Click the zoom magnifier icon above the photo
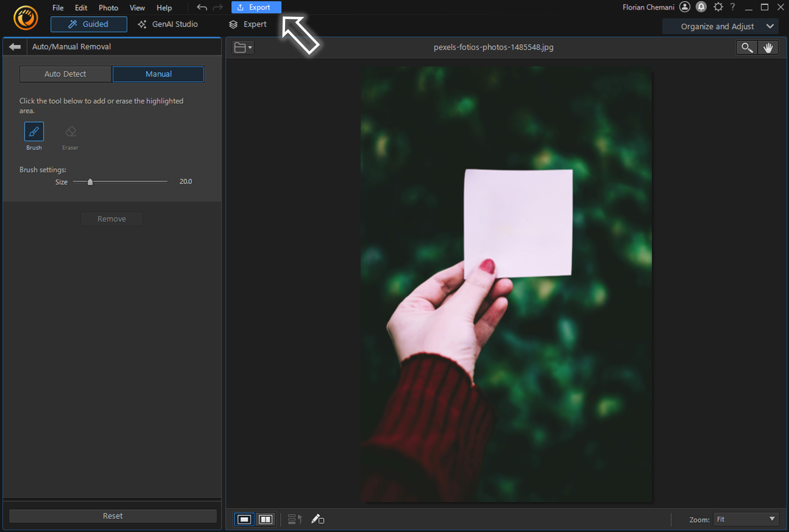The image size is (789, 532). click(x=747, y=47)
